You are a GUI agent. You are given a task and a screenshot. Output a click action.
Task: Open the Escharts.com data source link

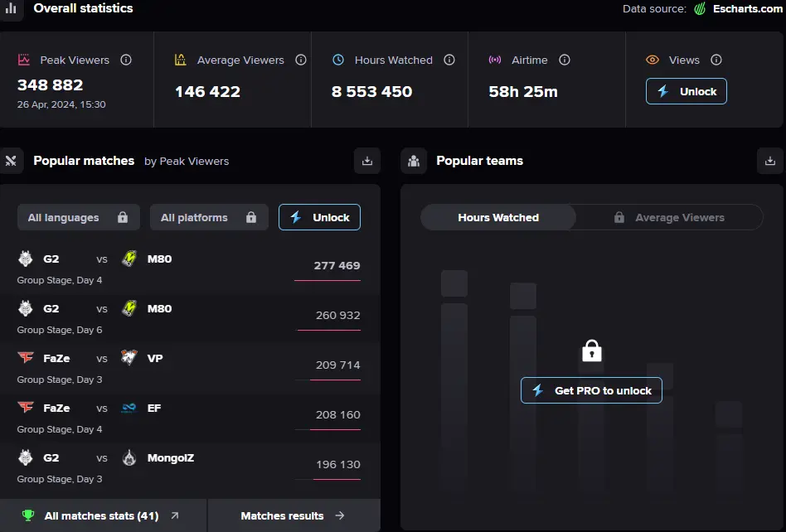pyautogui.click(x=747, y=9)
